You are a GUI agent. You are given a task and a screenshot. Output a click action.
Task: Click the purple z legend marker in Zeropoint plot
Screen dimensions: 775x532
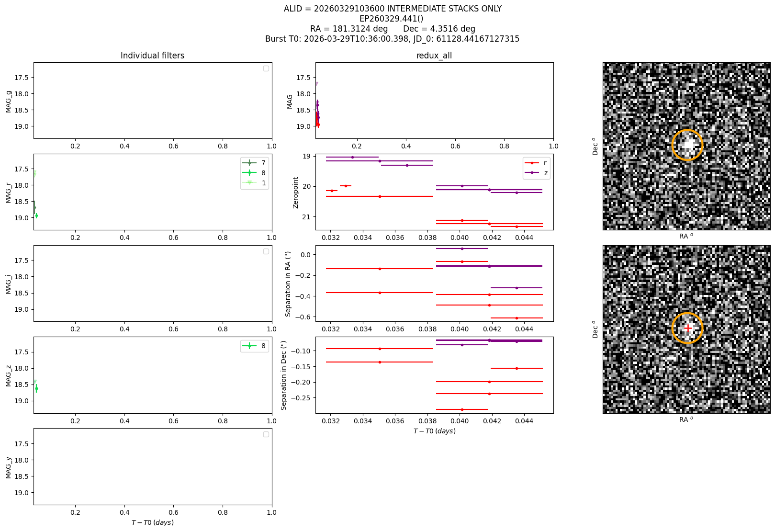point(532,173)
